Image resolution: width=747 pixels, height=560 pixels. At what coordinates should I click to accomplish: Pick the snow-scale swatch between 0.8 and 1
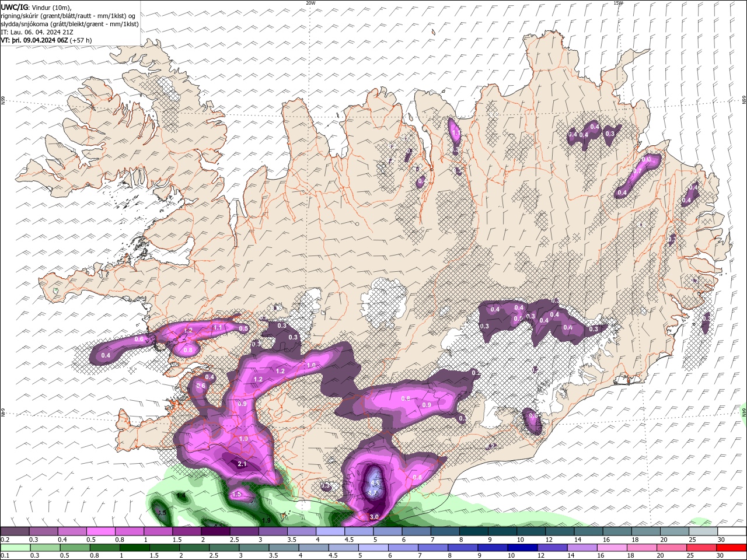click(x=129, y=531)
